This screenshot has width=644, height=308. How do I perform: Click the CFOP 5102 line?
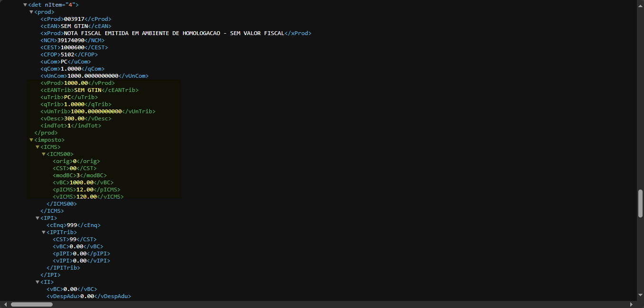[69, 54]
